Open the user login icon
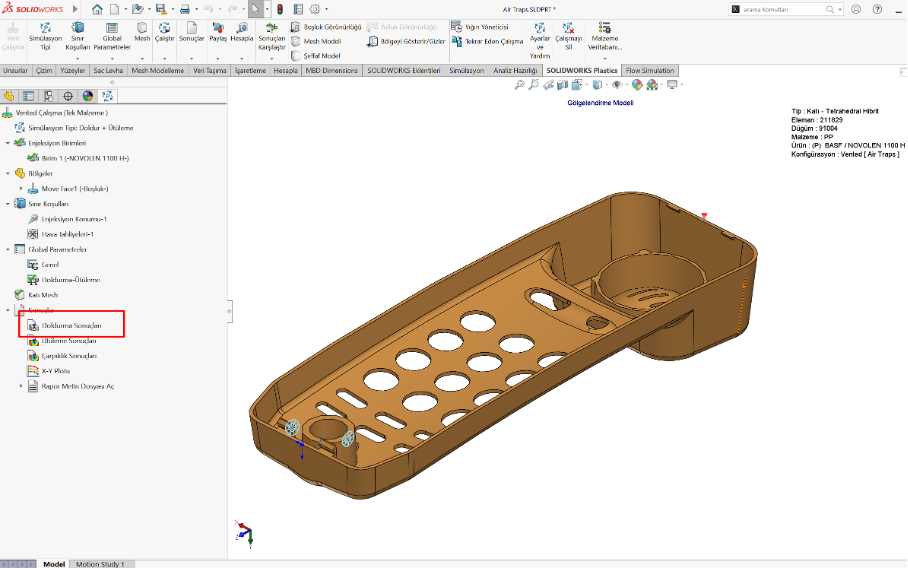The width and height of the screenshot is (908, 568). tap(856, 9)
